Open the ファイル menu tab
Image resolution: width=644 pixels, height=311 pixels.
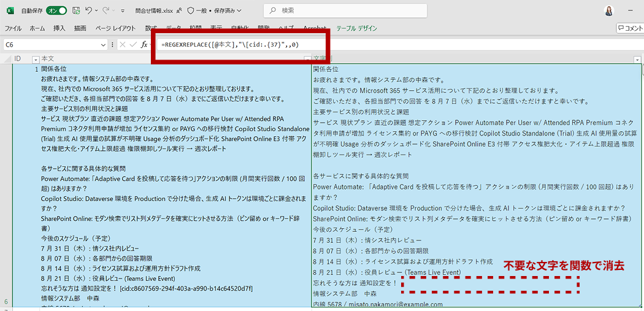pos(13,28)
